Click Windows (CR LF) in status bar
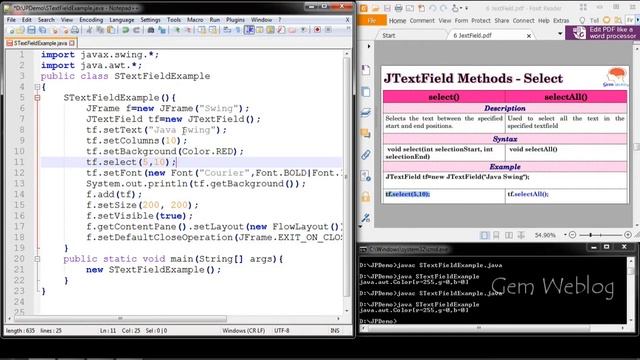 [244, 331]
